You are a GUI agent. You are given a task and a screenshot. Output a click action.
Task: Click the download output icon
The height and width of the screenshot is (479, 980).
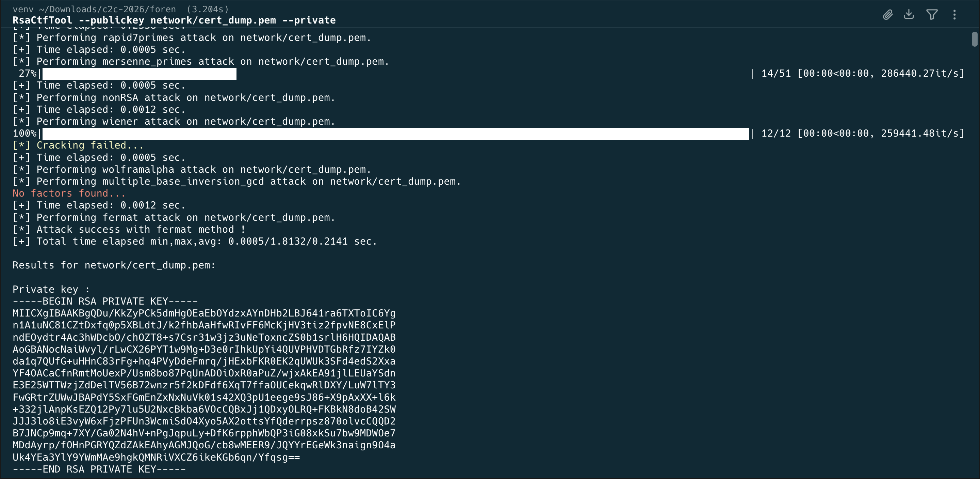[909, 14]
